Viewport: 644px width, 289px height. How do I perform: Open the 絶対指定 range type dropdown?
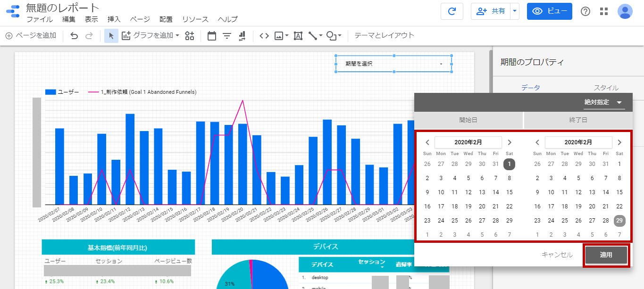pyautogui.click(x=603, y=102)
